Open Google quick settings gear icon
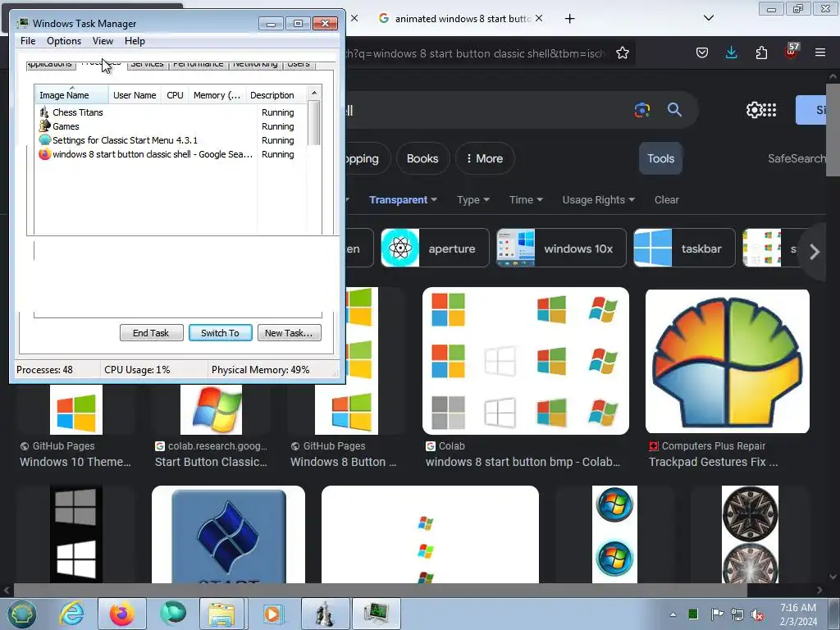840x630 pixels. 754,110
